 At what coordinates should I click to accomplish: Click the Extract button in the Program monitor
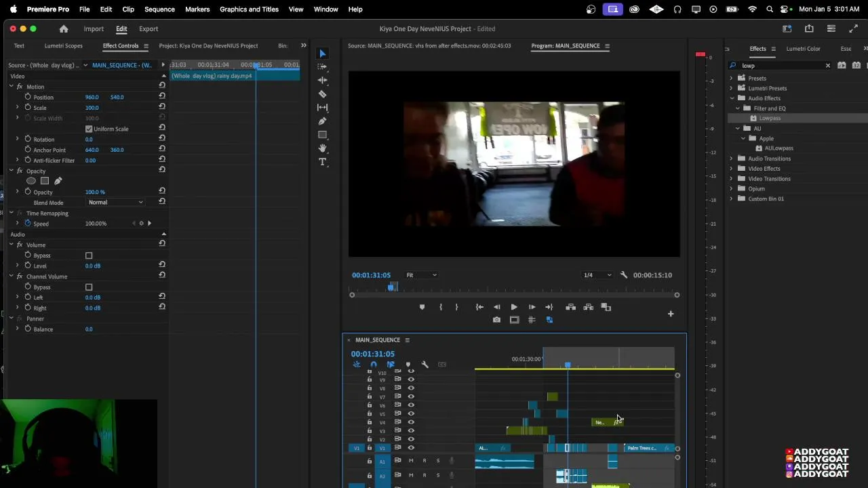tap(588, 307)
